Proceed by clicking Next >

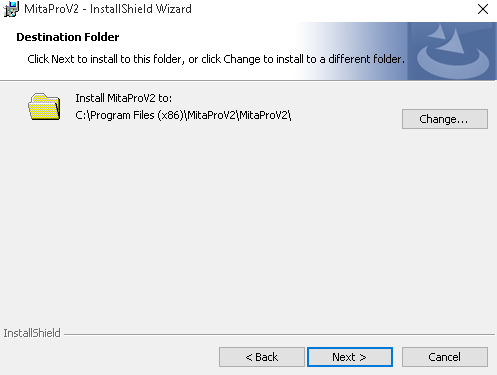point(350,357)
